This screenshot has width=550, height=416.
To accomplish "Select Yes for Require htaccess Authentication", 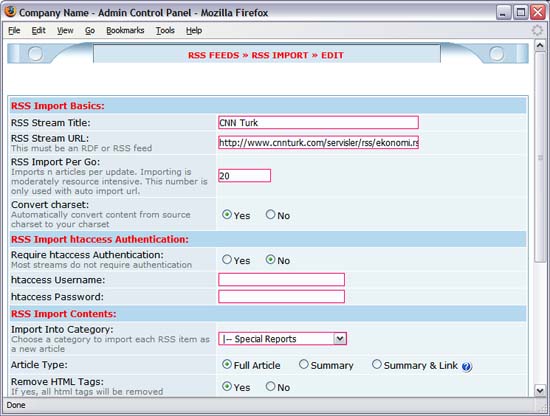I will (x=227, y=260).
